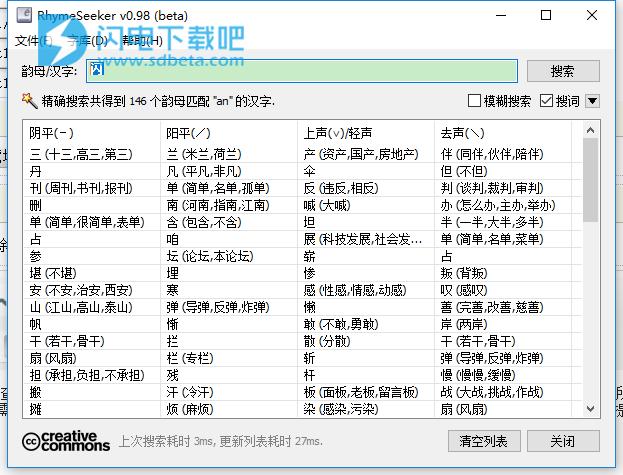Click the results list scroll down arrow

[590, 408]
